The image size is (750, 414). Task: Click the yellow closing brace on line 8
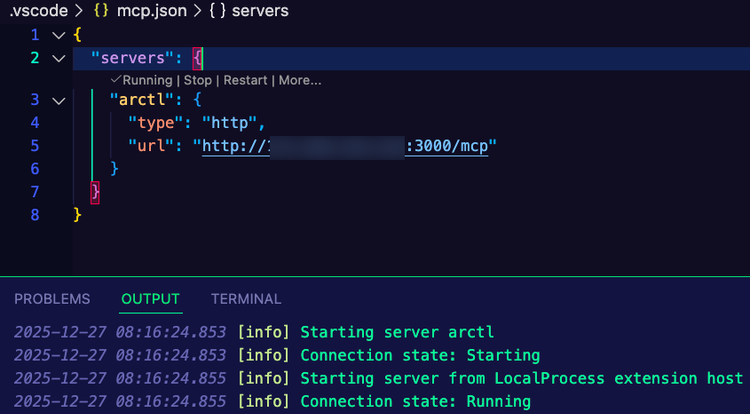(x=77, y=215)
